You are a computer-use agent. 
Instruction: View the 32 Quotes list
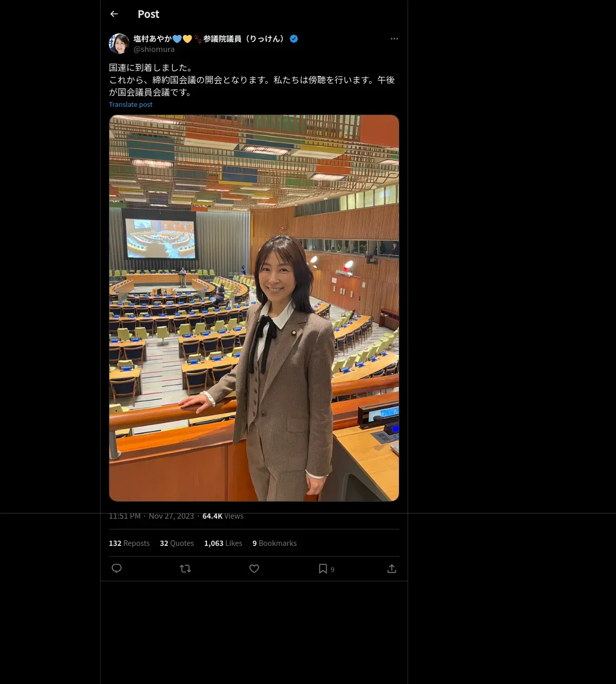(x=177, y=543)
